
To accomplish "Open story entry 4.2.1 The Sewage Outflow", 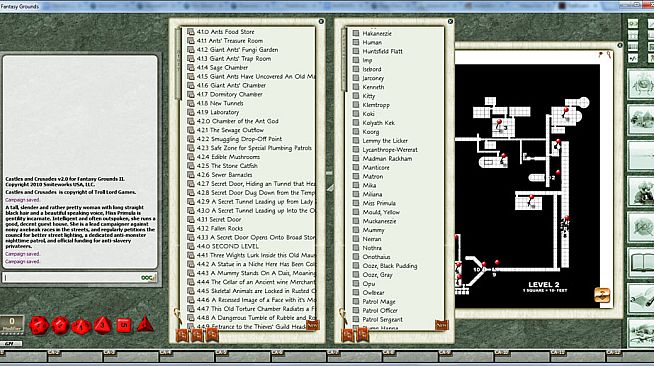I will pyautogui.click(x=230, y=130).
